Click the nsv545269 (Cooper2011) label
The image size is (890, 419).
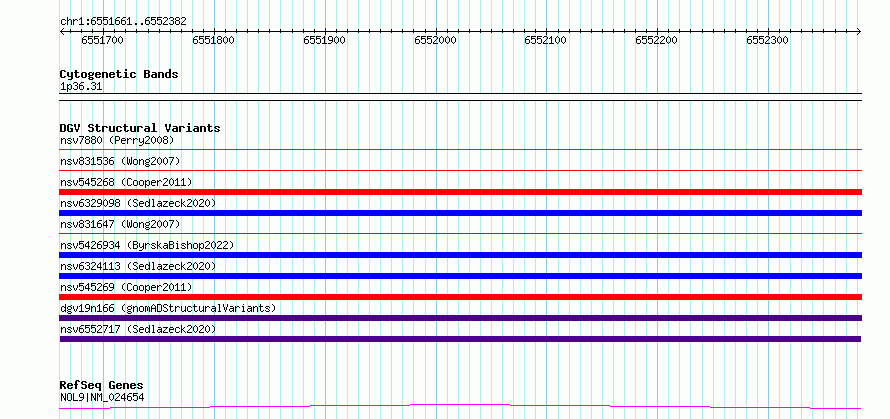click(126, 287)
